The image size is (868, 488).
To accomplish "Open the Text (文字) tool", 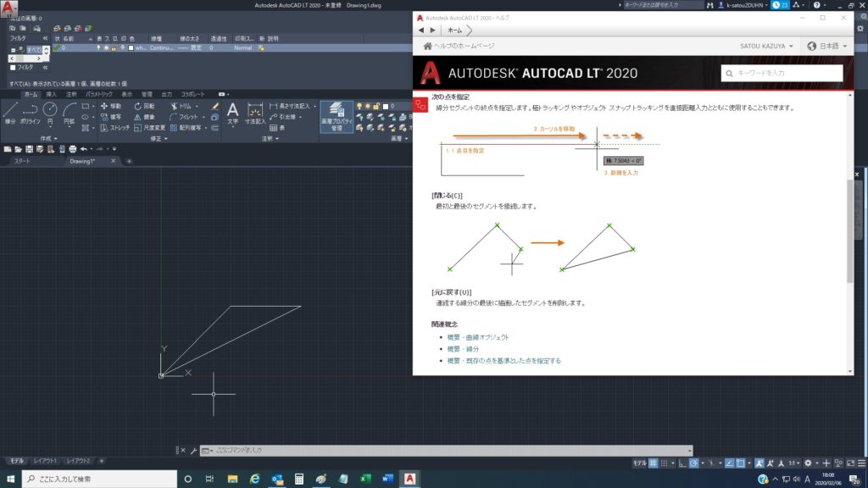I will (232, 113).
